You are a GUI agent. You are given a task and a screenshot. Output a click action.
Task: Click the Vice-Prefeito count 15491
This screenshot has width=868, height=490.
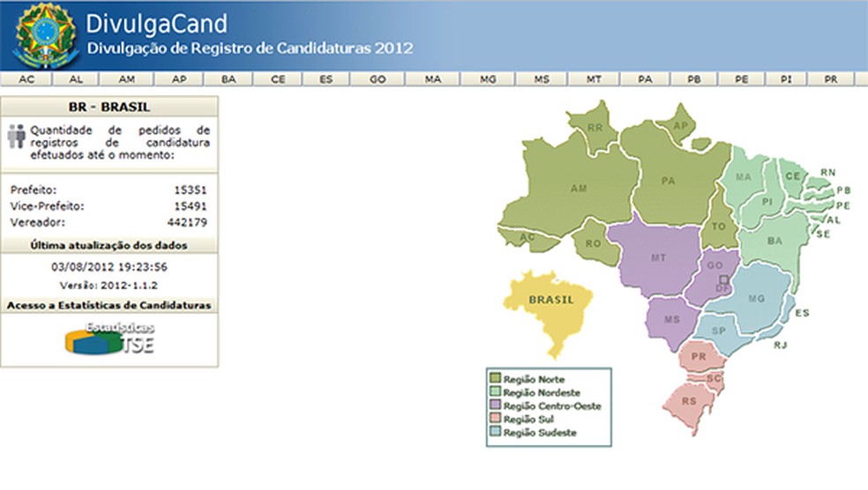pos(190,206)
